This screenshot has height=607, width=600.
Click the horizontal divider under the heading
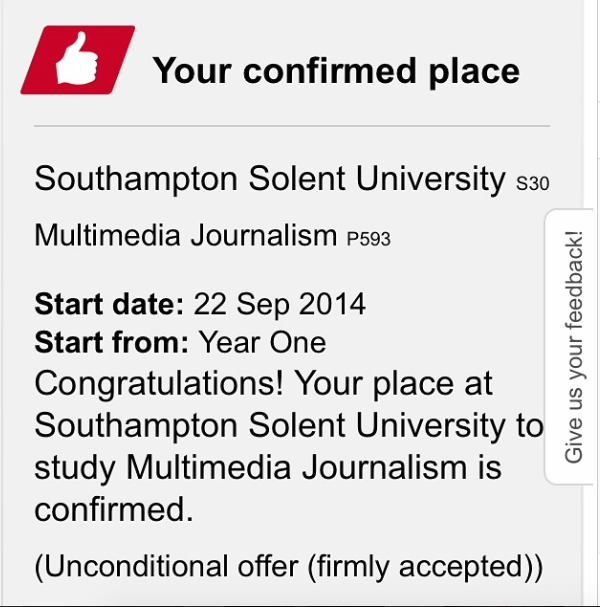pyautogui.click(x=292, y=127)
